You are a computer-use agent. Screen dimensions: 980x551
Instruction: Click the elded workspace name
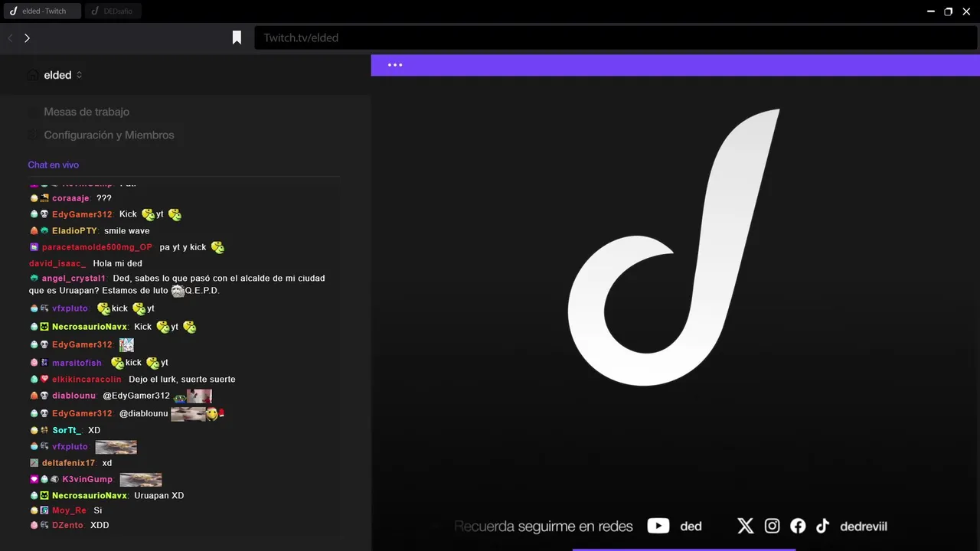coord(57,75)
